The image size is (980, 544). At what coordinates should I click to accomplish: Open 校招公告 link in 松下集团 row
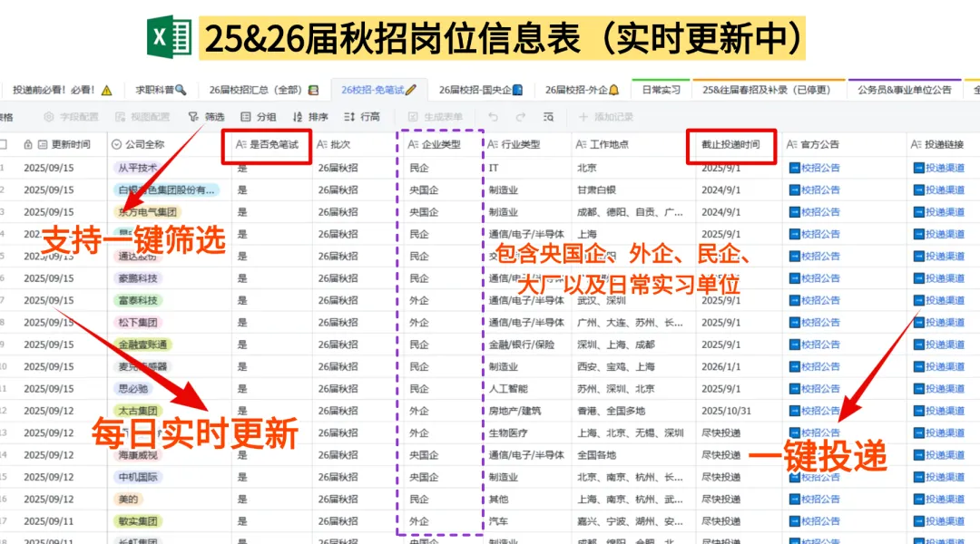(814, 322)
